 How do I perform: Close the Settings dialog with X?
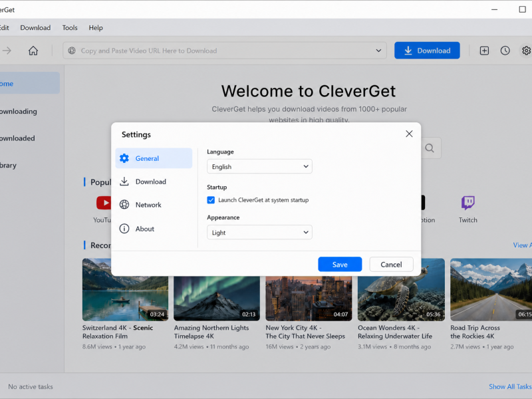point(409,134)
